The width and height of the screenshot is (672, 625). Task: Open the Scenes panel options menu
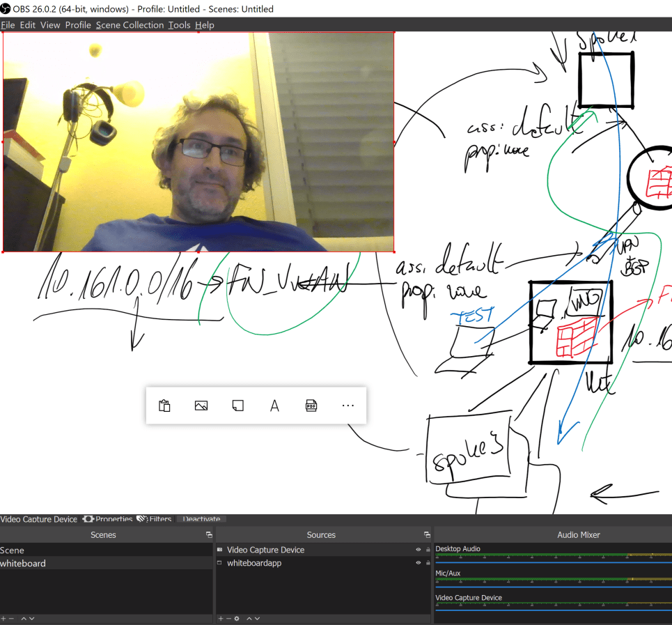pos(208,534)
